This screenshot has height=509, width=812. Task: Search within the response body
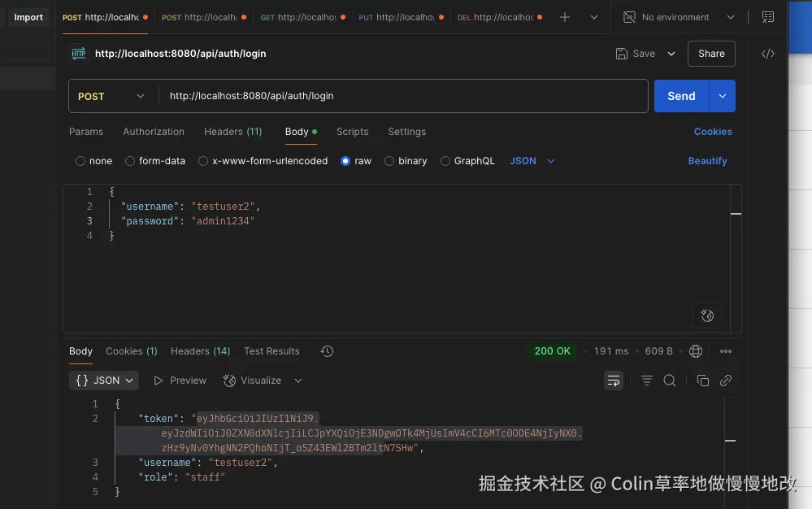coord(670,381)
